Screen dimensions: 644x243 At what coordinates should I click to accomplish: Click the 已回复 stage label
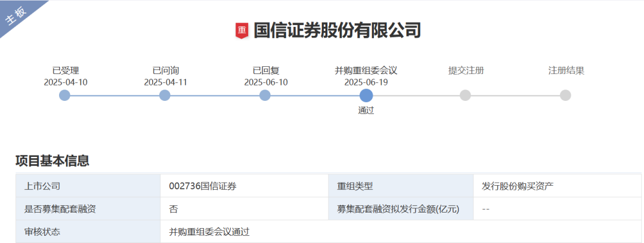[266, 70]
